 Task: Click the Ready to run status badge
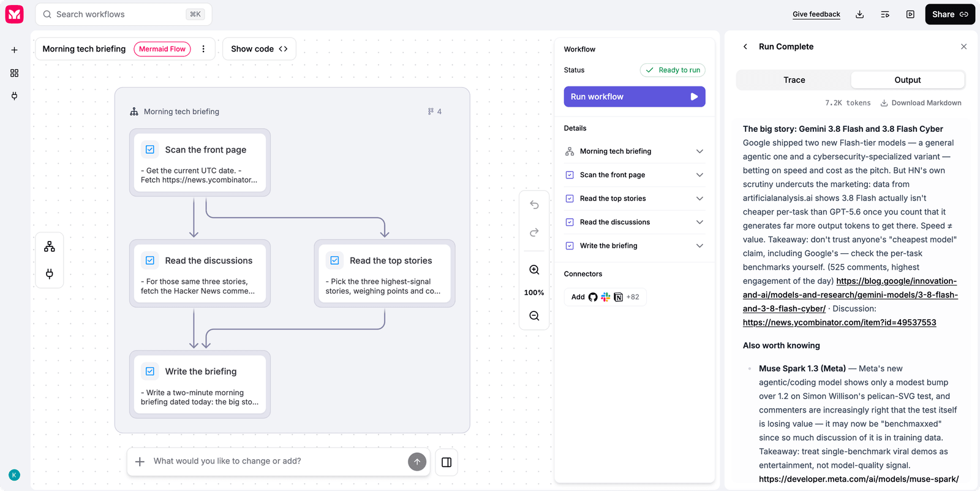pyautogui.click(x=673, y=70)
